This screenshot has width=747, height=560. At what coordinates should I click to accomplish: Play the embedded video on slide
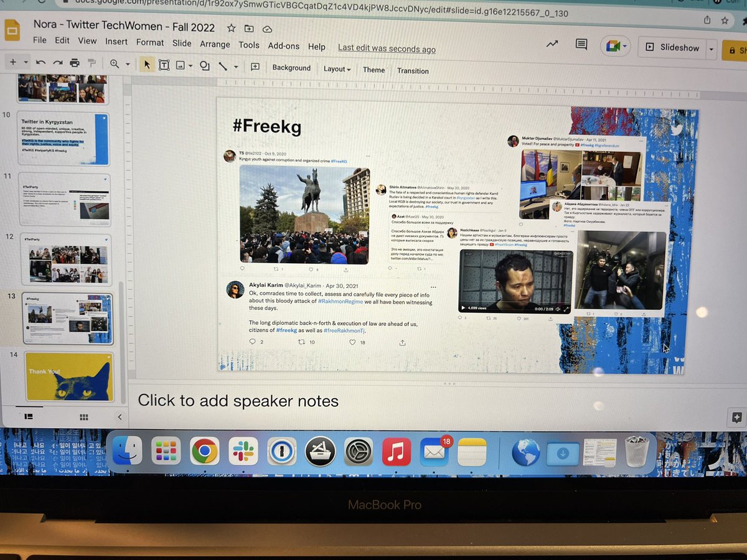[x=463, y=307]
